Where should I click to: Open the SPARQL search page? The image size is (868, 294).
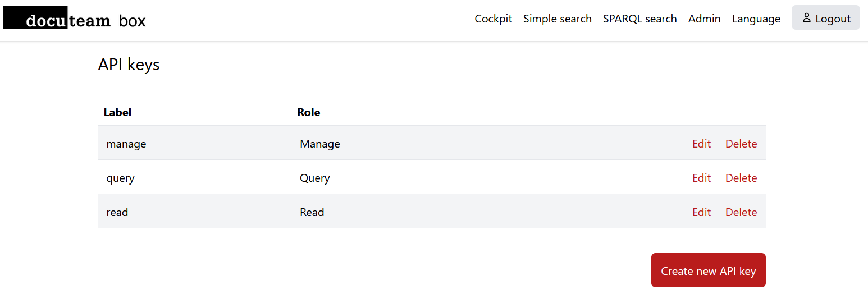click(x=639, y=19)
